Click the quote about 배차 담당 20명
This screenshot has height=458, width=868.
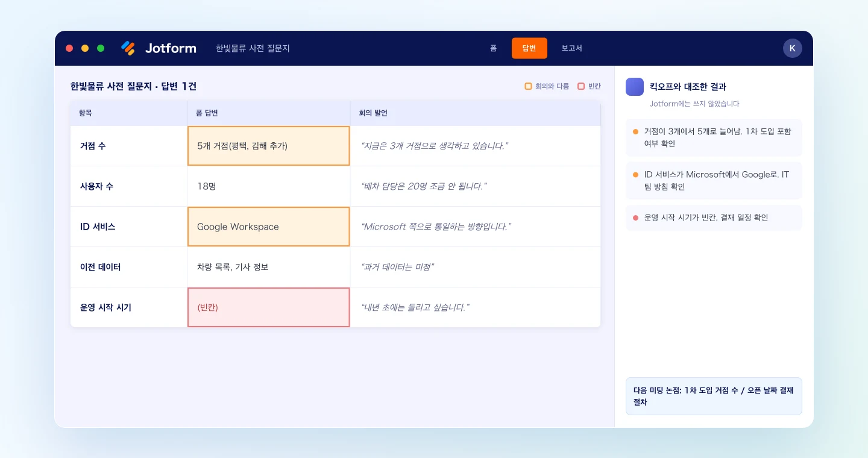(x=423, y=186)
